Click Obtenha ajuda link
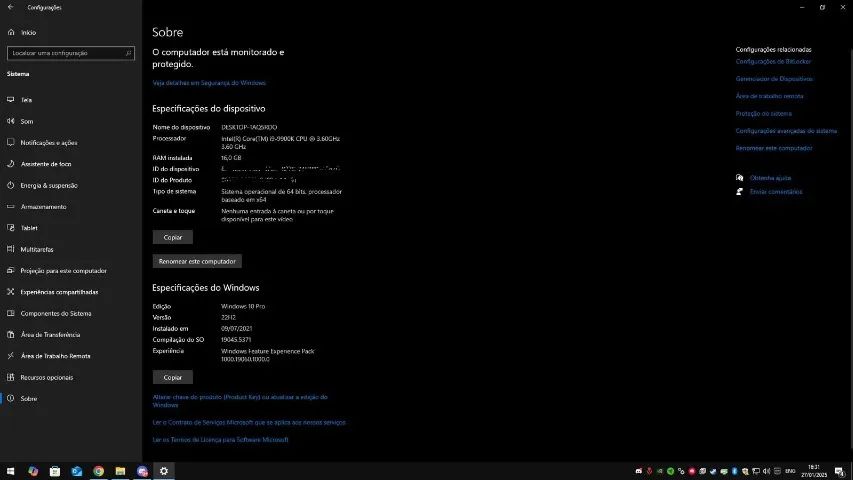This screenshot has width=853, height=480. coord(770,178)
